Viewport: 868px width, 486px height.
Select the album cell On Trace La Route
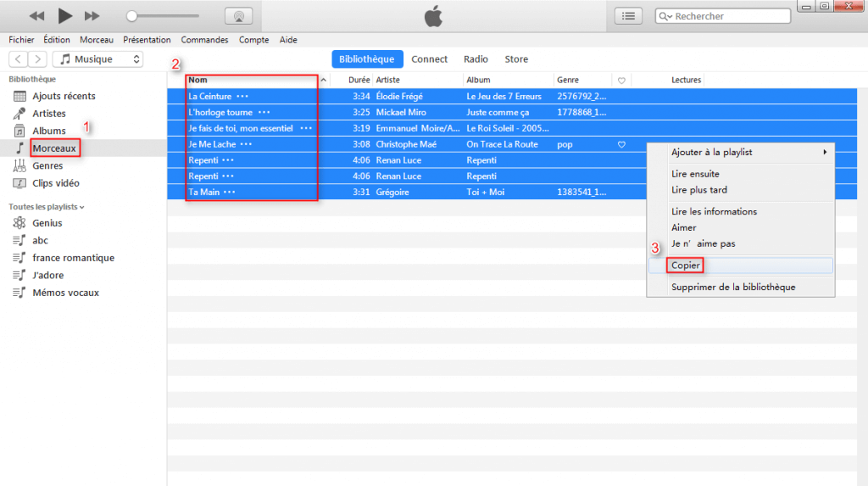502,145
